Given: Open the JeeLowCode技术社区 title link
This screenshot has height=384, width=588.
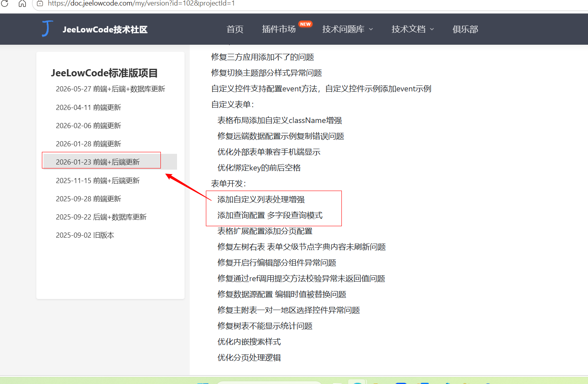Looking at the screenshot, I should pyautogui.click(x=105, y=29).
